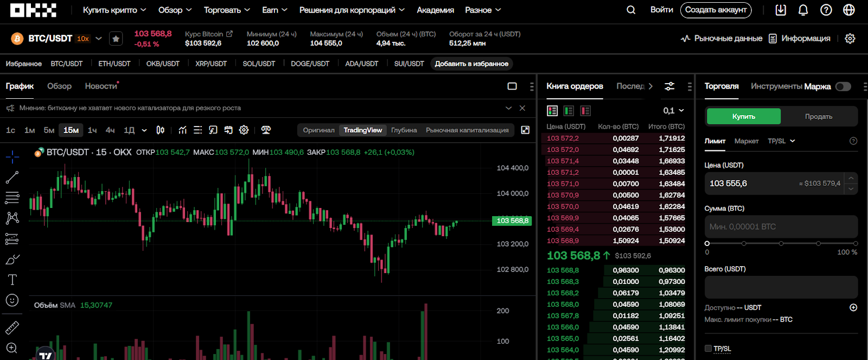Open the BTC/USDT pair selector chevron
The image size is (868, 360).
pyautogui.click(x=99, y=39)
